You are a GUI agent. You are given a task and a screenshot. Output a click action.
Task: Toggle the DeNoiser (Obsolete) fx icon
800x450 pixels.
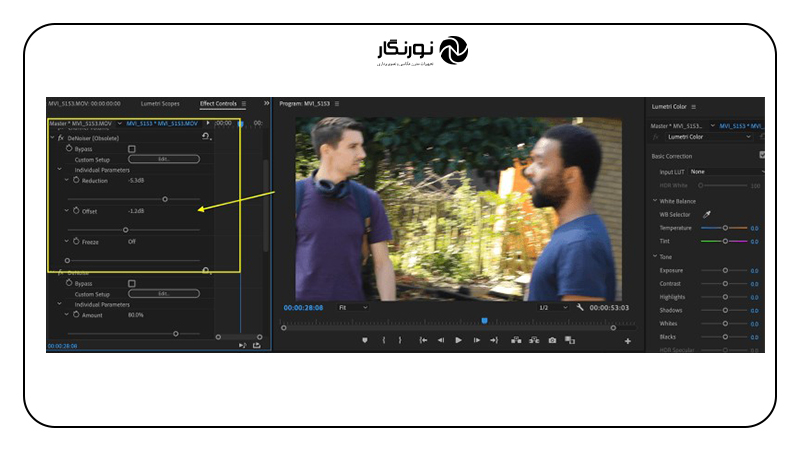coord(61,138)
